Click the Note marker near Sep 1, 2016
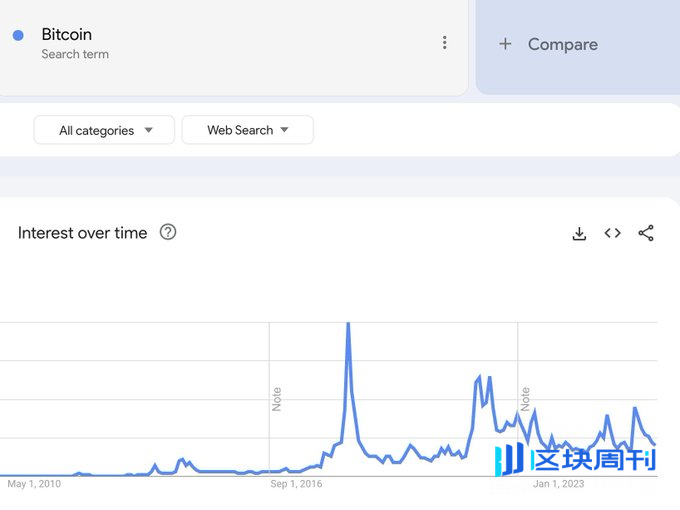The image size is (680, 510). pos(276,399)
